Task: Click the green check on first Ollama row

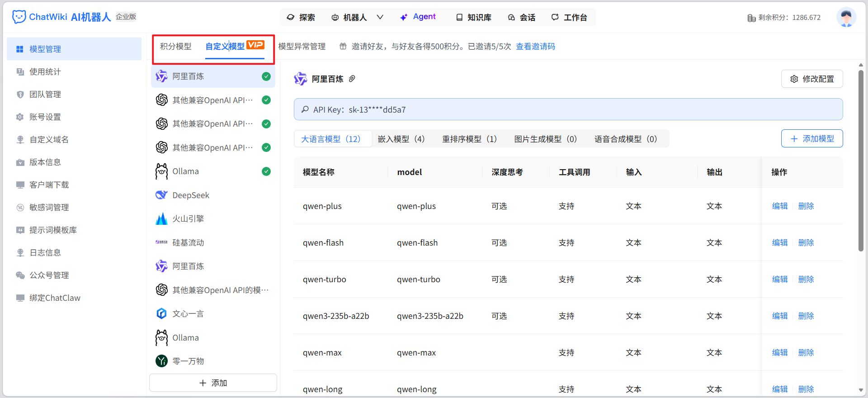Action: point(266,171)
